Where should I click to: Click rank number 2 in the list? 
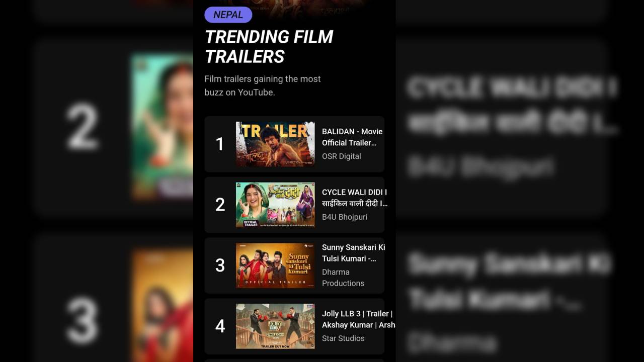coord(220,205)
